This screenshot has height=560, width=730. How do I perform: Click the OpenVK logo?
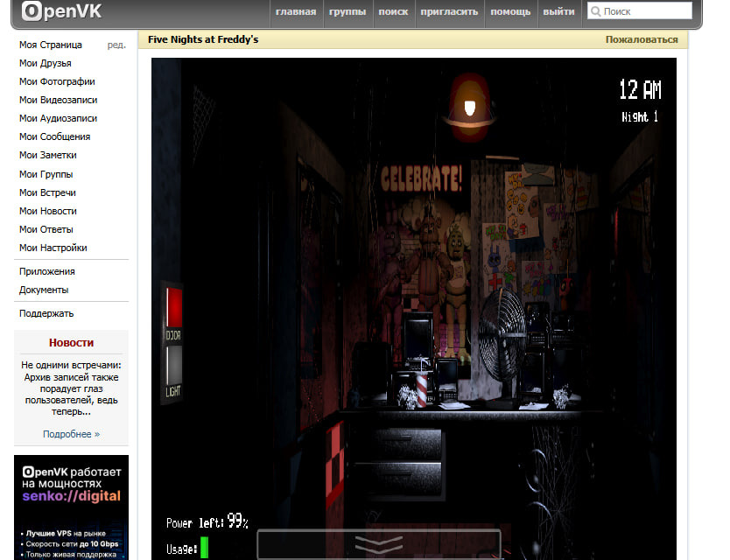[x=61, y=11]
